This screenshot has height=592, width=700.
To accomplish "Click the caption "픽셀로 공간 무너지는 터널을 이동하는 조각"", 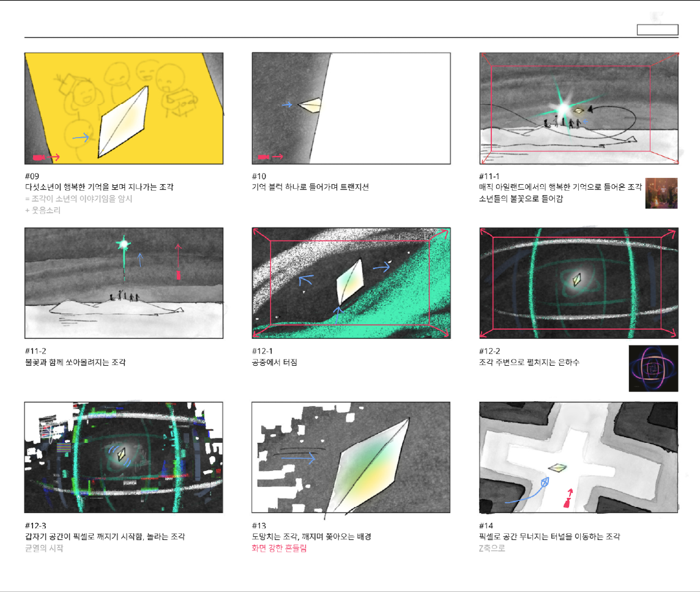I will click(549, 537).
